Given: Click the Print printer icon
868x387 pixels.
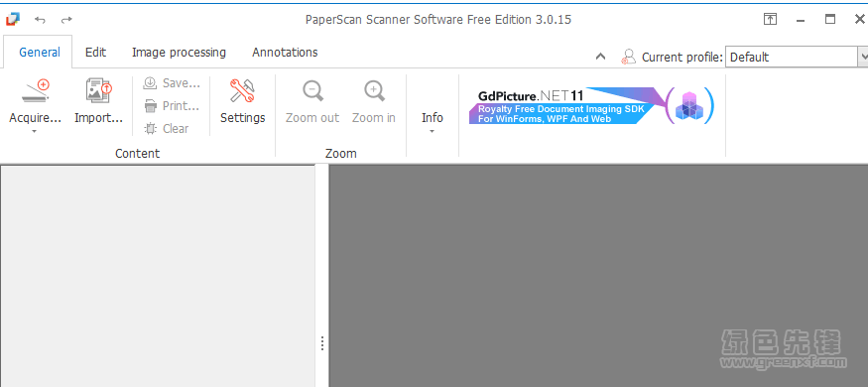Looking at the screenshot, I should pos(150,105).
